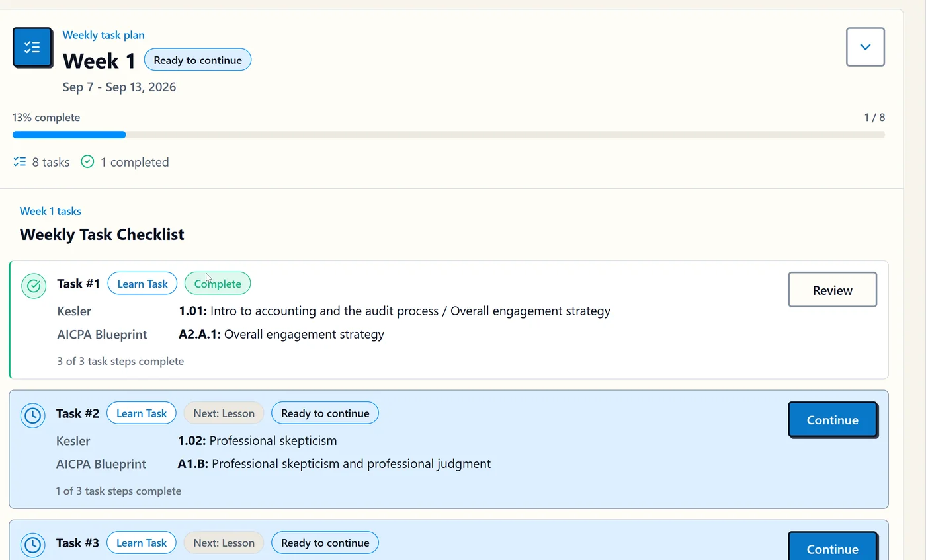Click '1 of 3 task steps complete' text
The height and width of the screenshot is (560, 926).
coord(118,491)
